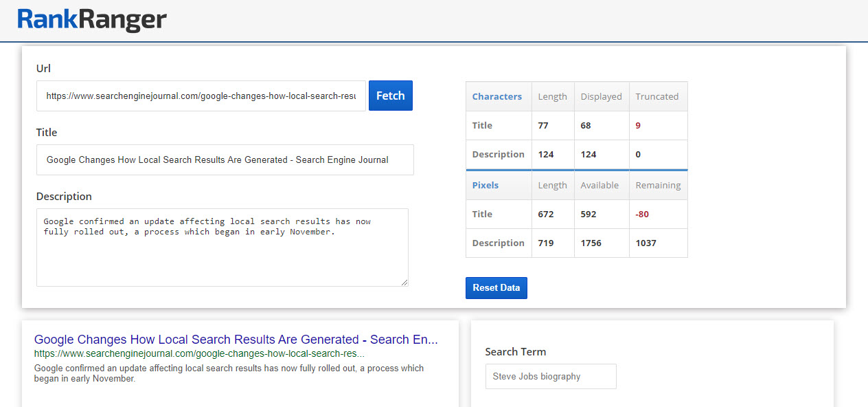The height and width of the screenshot is (407, 868).
Task: Click the green preview URL text
Action: pyautogui.click(x=199, y=355)
